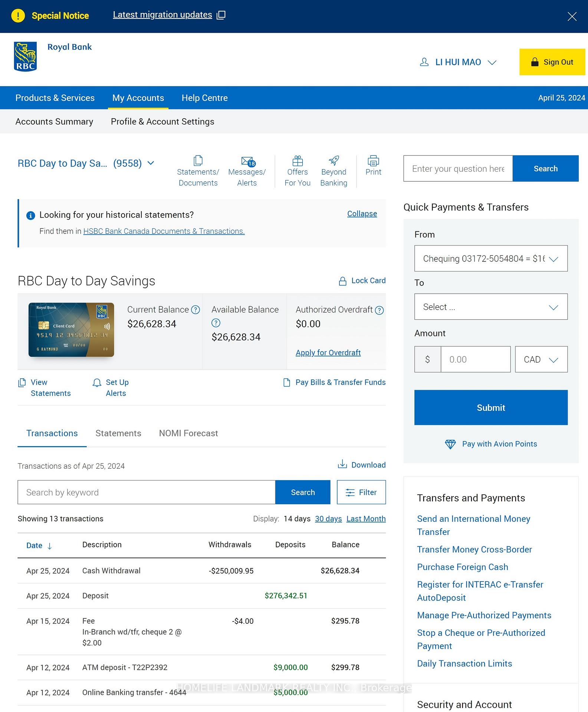
Task: Click the $276,342.51 deposit amount
Action: pyautogui.click(x=286, y=596)
